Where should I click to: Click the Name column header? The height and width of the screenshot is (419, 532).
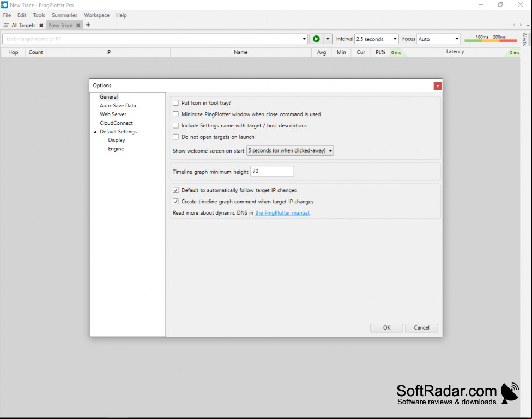241,52
